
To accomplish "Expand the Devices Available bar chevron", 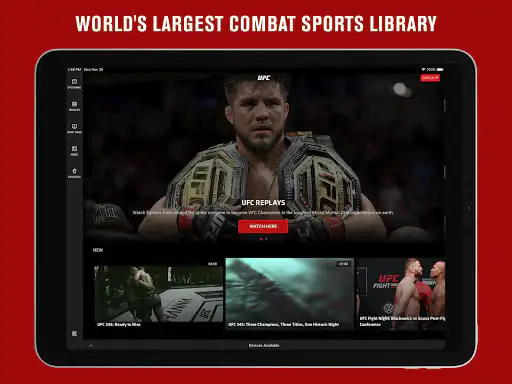I will pos(91,346).
